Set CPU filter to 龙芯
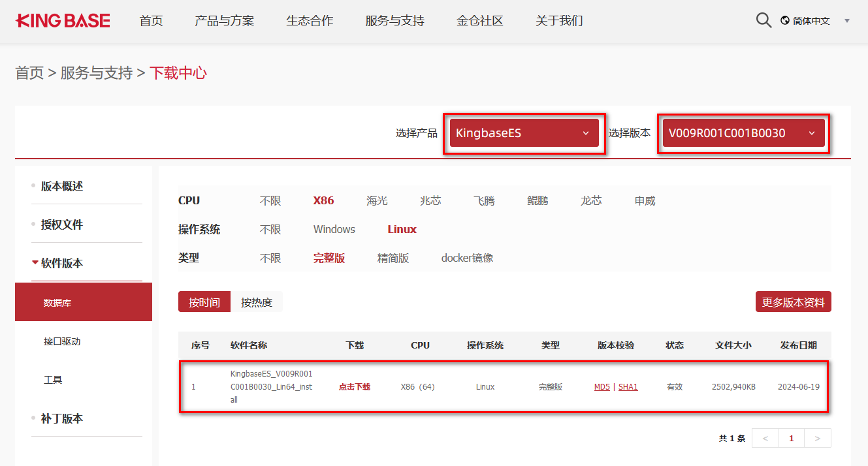The height and width of the screenshot is (466, 868). 591,200
